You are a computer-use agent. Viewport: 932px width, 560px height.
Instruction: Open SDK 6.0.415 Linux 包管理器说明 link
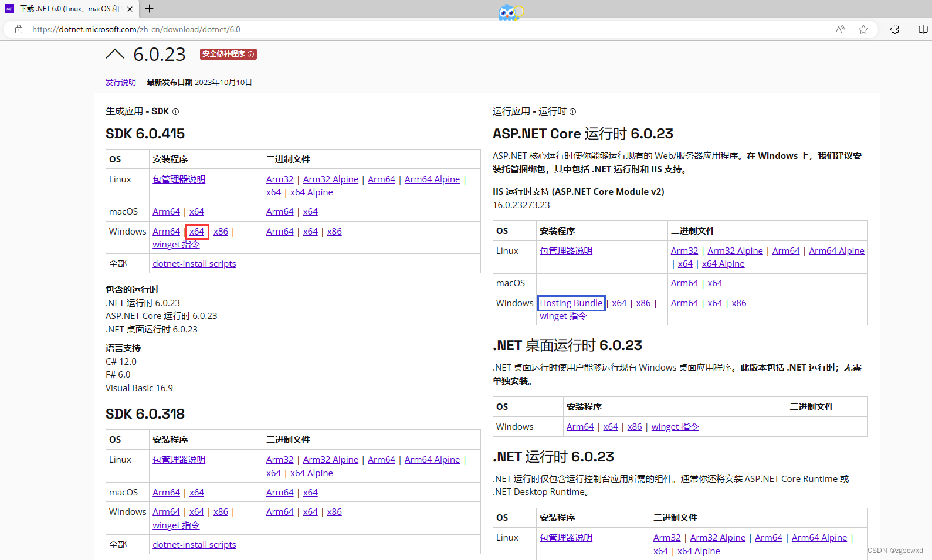tap(179, 179)
